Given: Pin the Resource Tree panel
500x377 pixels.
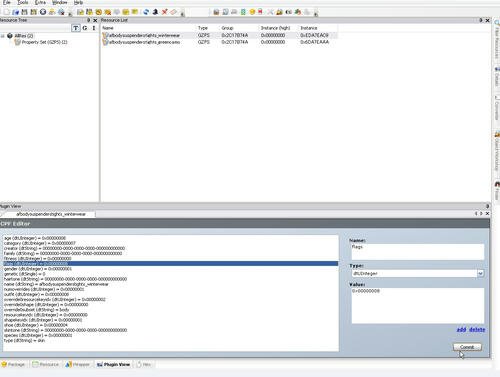Looking at the screenshot, I should pos(88,20).
